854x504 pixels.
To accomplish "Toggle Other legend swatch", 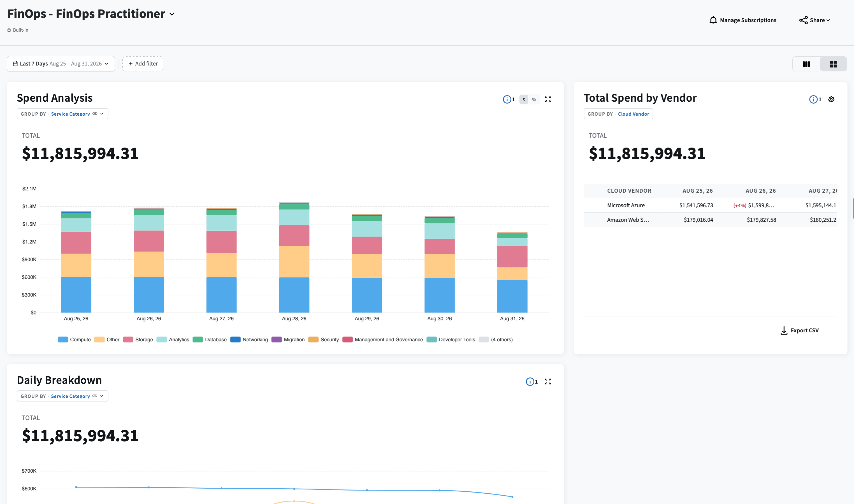I will pyautogui.click(x=99, y=340).
